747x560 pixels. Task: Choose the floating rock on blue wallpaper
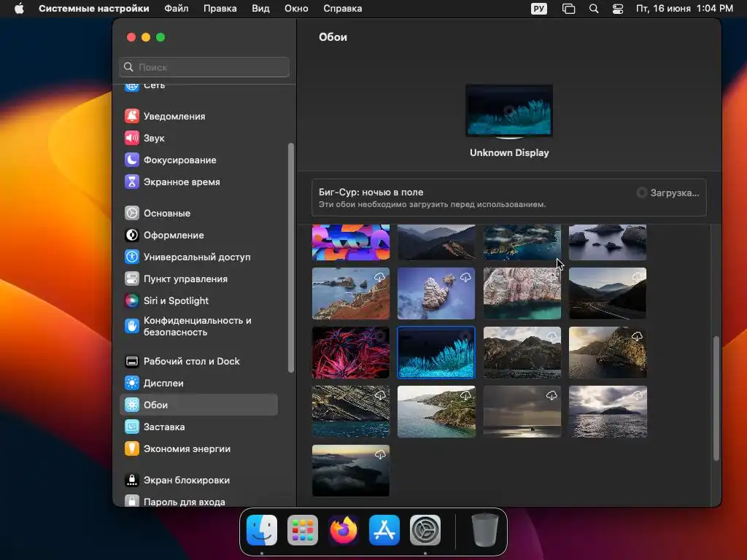coord(436,293)
